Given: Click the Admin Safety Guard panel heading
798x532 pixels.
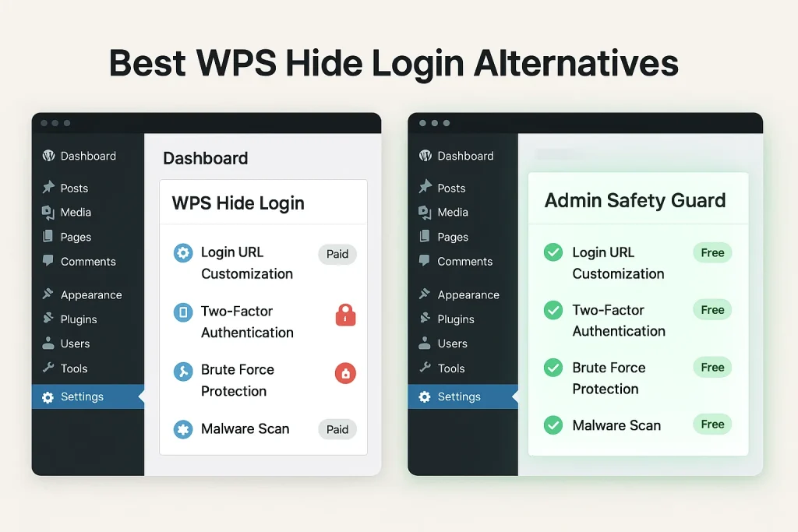Looking at the screenshot, I should (634, 200).
